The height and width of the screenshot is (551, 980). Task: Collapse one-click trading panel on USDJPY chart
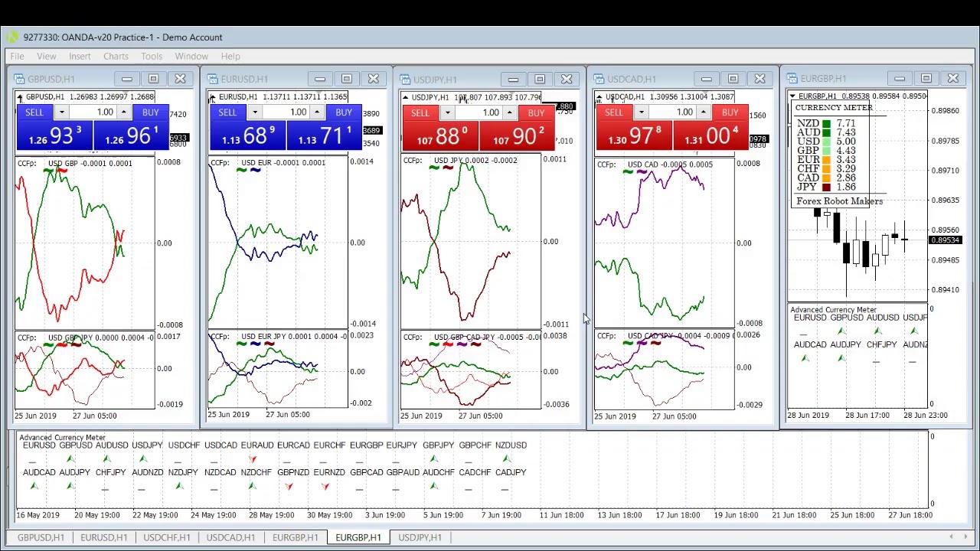point(406,97)
